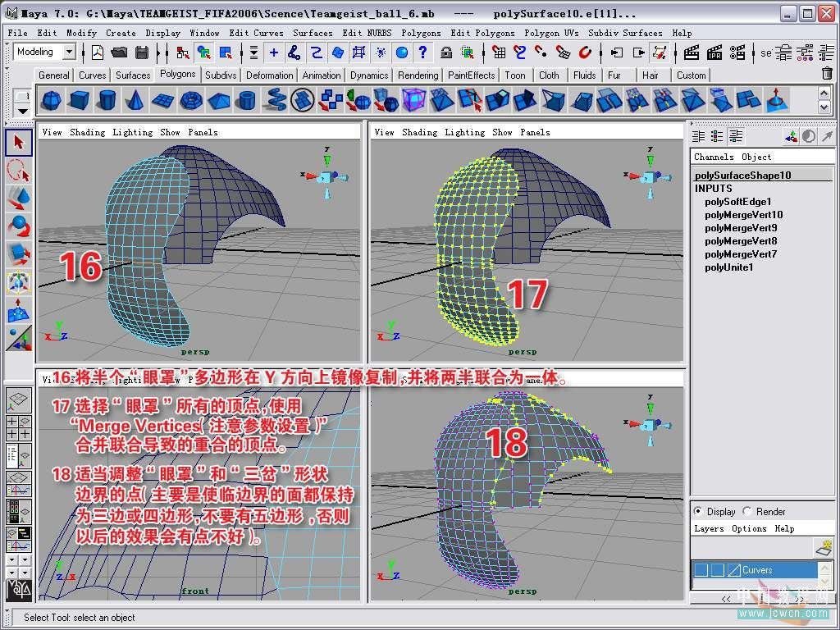
Task: Select the Render radio button
Action: pyautogui.click(x=747, y=511)
